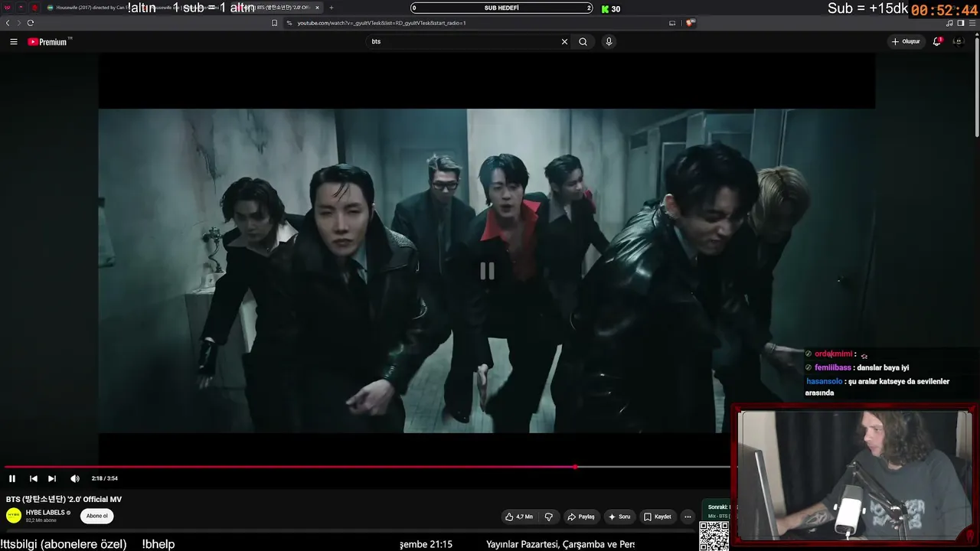Mute the video volume

[75, 478]
